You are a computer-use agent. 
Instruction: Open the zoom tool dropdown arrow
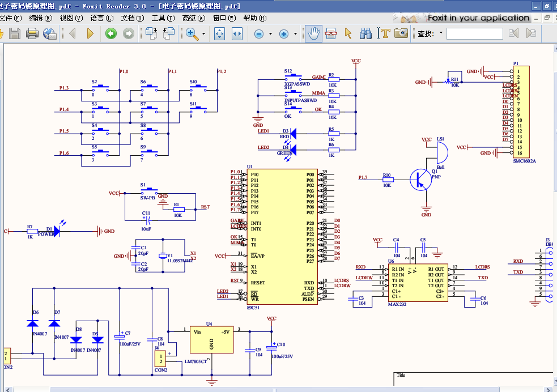click(203, 34)
